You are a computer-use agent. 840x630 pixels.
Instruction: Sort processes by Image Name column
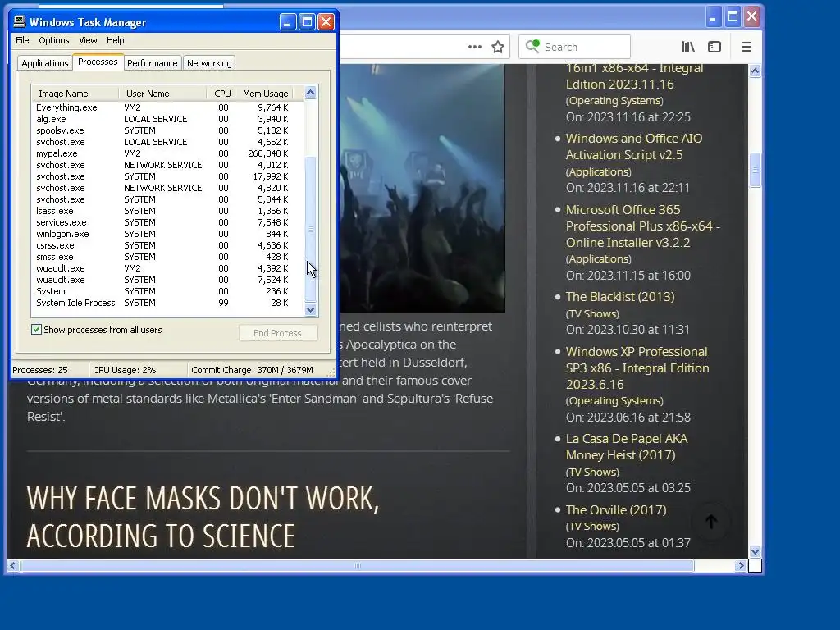[75, 94]
